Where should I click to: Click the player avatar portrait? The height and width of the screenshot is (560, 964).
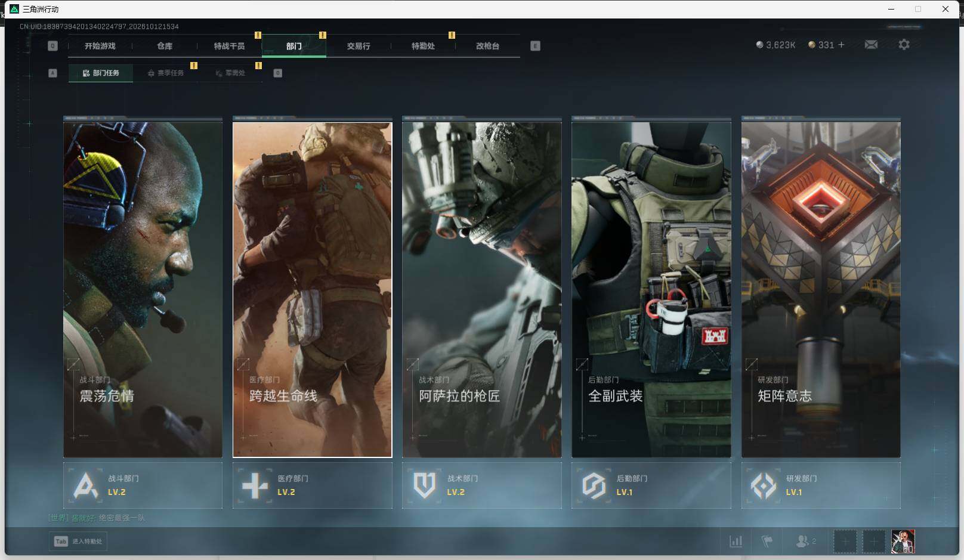[x=903, y=542]
